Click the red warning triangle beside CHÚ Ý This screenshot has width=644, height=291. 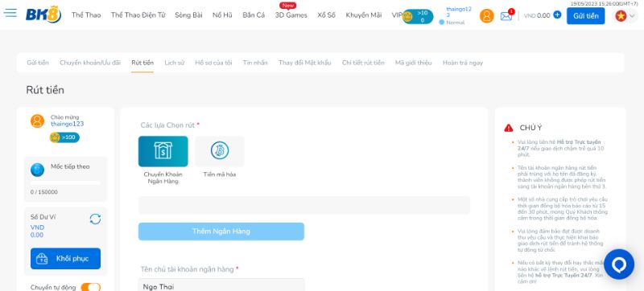(509, 128)
